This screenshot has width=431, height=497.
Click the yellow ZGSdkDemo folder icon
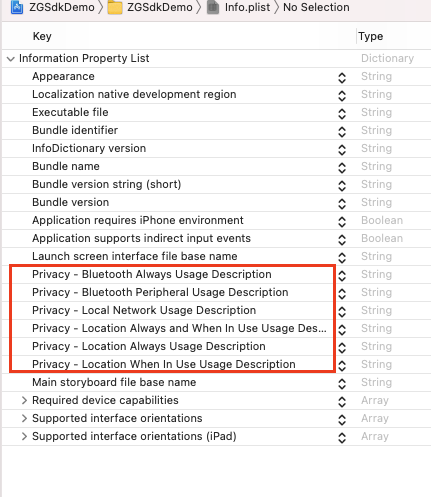pos(115,7)
